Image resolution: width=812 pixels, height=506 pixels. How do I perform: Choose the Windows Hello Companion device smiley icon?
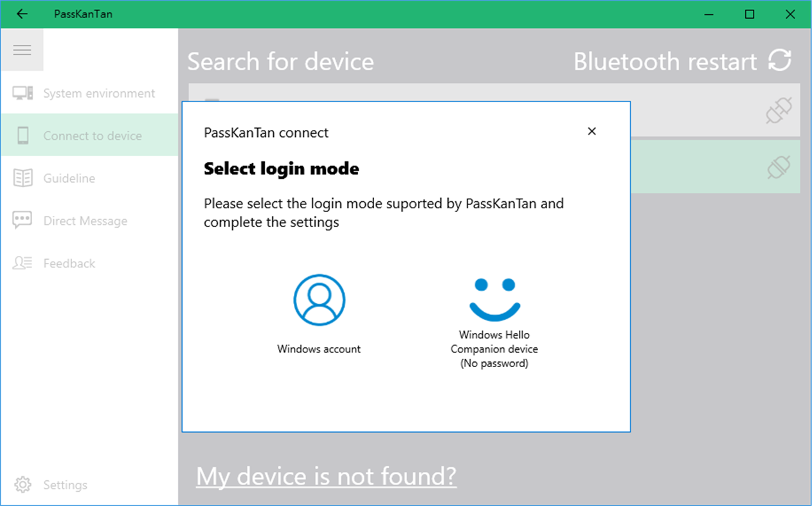coord(494,299)
